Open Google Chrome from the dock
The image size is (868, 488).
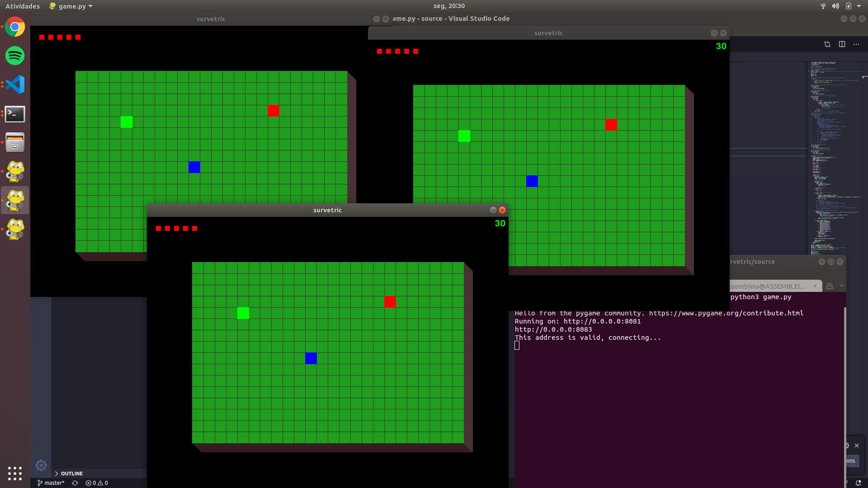(x=15, y=27)
